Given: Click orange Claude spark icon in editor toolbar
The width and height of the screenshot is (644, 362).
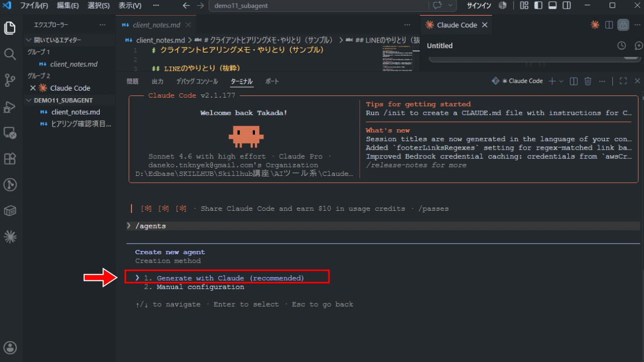Looking at the screenshot, I should tap(595, 25).
